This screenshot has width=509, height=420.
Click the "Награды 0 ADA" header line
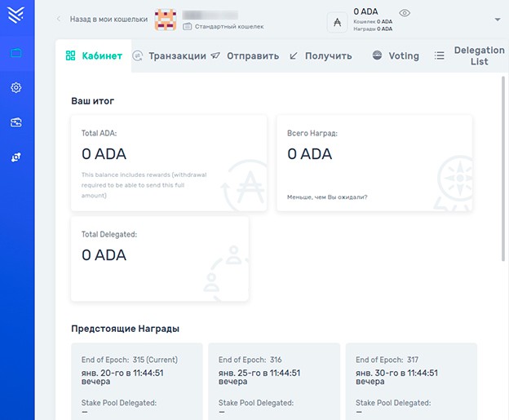[373, 29]
